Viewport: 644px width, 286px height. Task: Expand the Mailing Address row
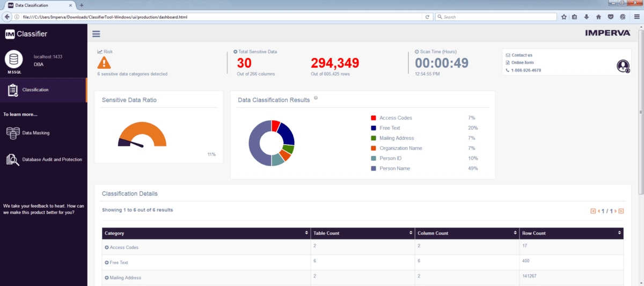107,277
